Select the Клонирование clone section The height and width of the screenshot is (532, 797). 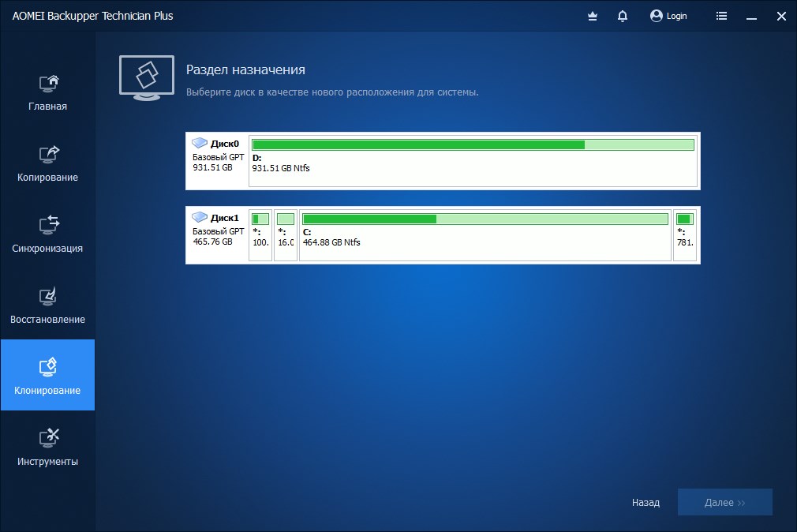[47, 375]
